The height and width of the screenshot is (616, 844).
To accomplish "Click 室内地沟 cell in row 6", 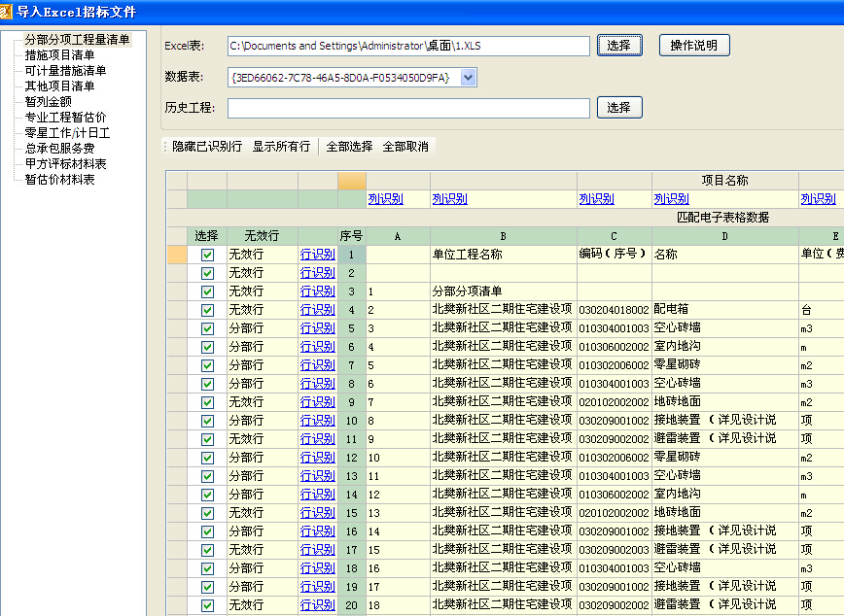I will pos(724,347).
